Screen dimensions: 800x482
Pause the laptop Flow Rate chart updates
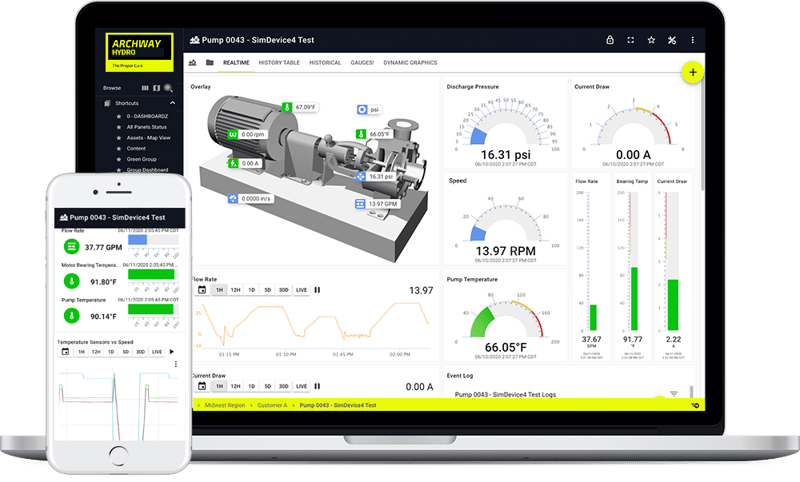point(318,290)
